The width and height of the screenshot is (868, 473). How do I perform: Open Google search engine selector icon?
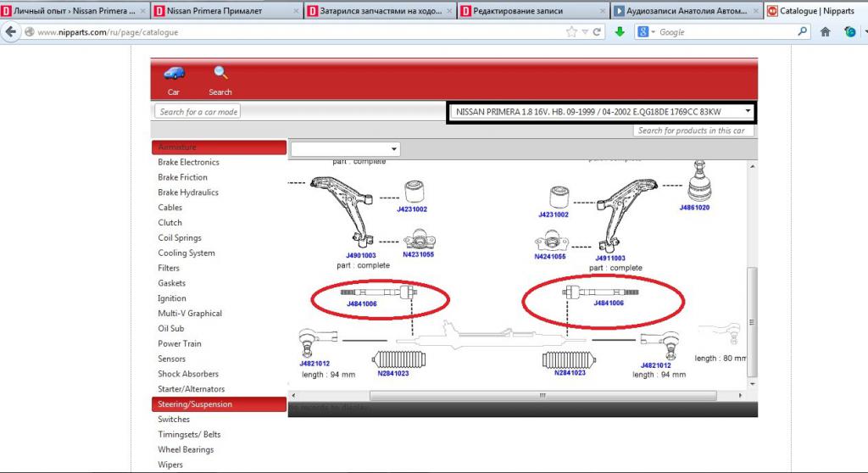pyautogui.click(x=645, y=32)
